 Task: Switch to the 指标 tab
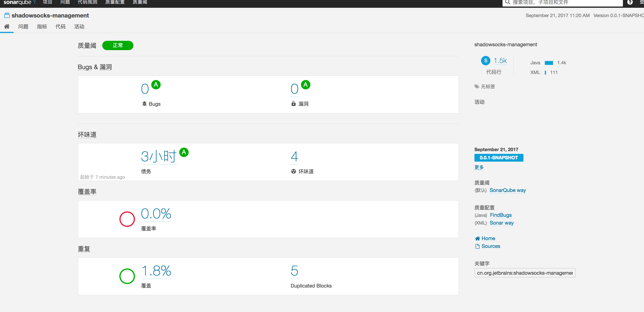(x=42, y=26)
